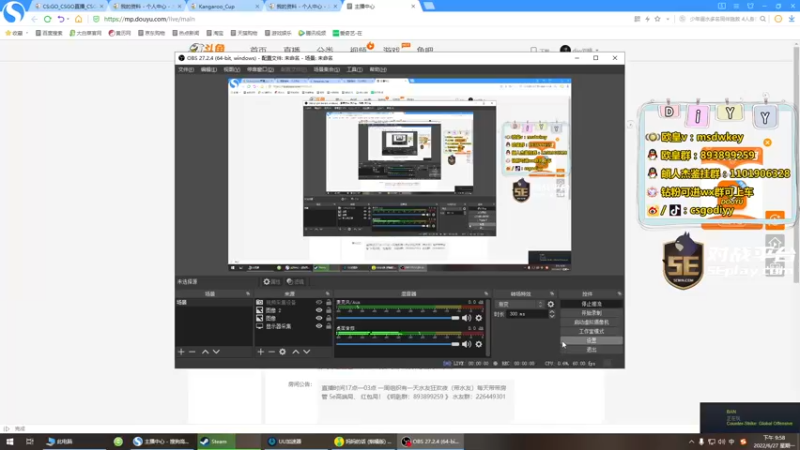Toggle visibility of video capture device source
Viewport: 800px width, 450px height.
(319, 303)
